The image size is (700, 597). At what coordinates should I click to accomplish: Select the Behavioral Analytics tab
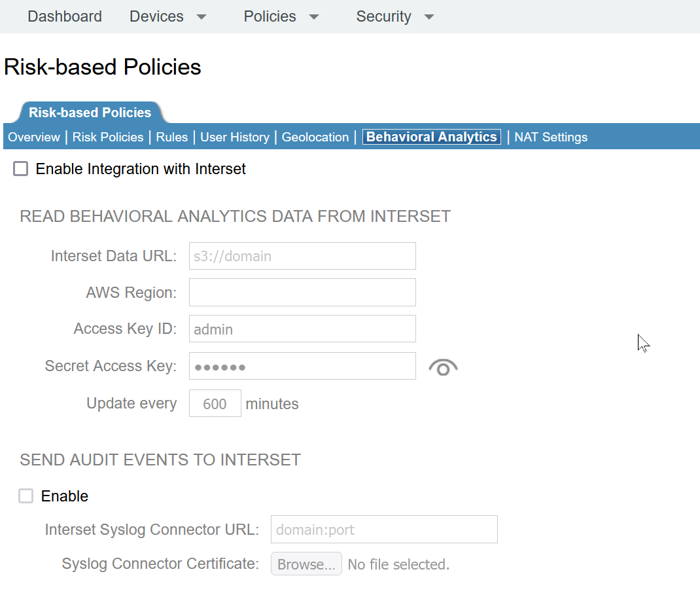click(431, 137)
